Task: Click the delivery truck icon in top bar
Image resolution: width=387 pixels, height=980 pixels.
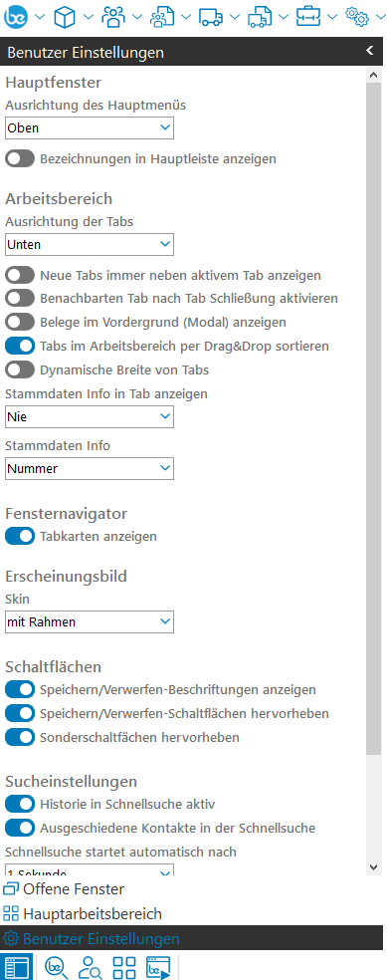Action: [211, 17]
